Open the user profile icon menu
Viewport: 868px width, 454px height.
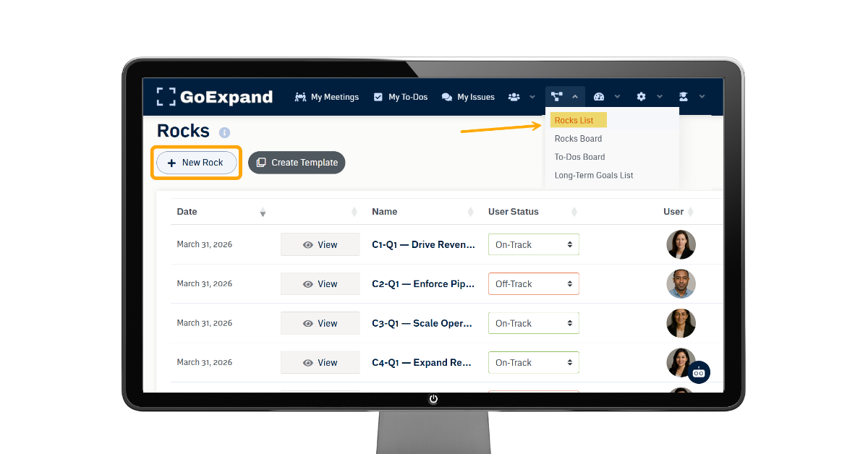(683, 97)
